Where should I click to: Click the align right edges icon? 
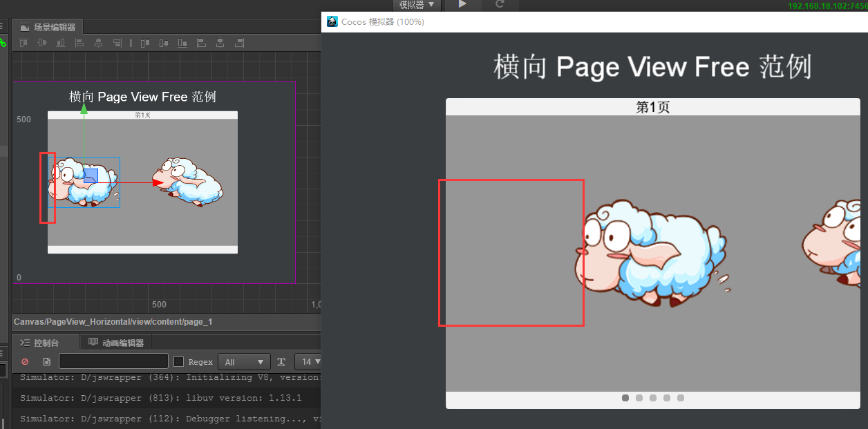[117, 43]
